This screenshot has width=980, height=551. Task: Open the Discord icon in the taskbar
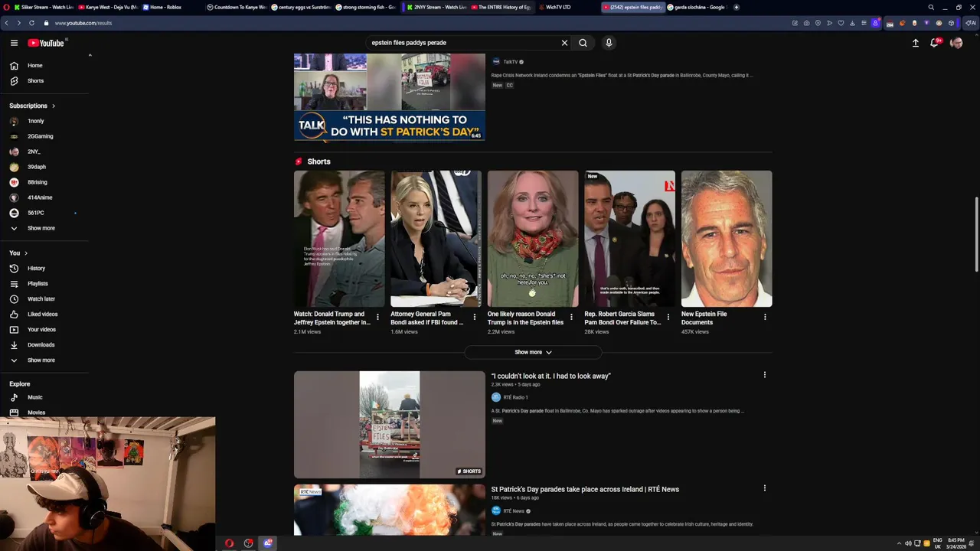pos(268,543)
